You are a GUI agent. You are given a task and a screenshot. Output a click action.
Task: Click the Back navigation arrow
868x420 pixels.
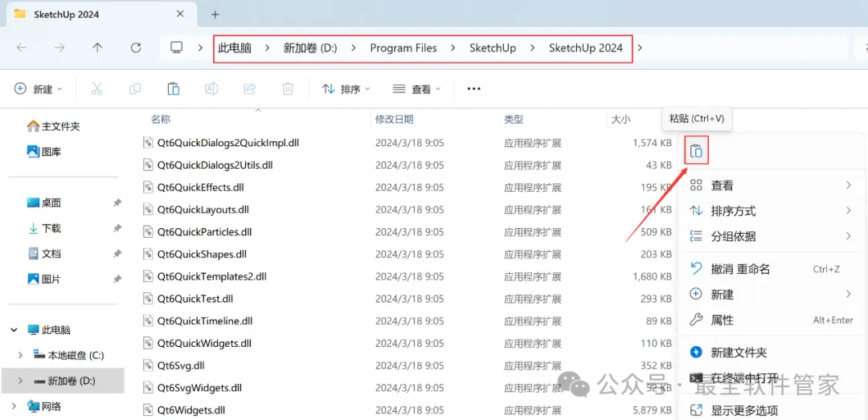pyautogui.click(x=22, y=47)
